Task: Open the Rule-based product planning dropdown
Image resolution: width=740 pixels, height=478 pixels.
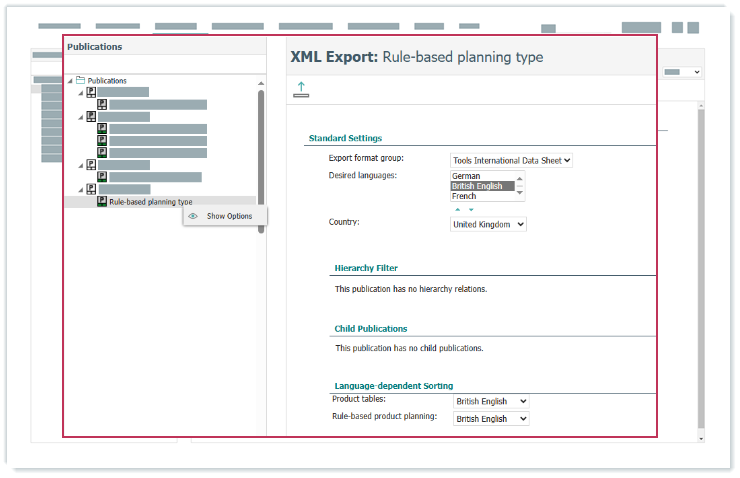Action: 491,419
